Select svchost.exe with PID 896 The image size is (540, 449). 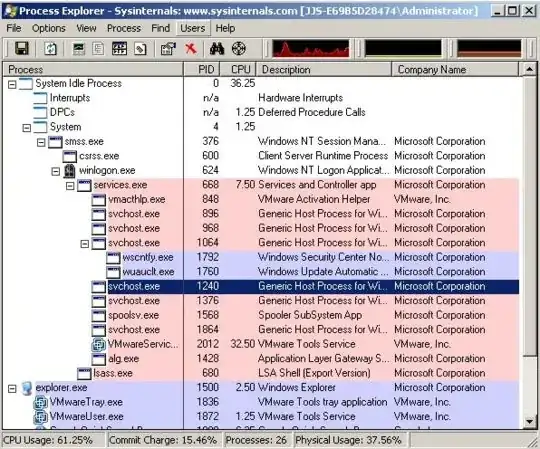pyautogui.click(x=261, y=214)
